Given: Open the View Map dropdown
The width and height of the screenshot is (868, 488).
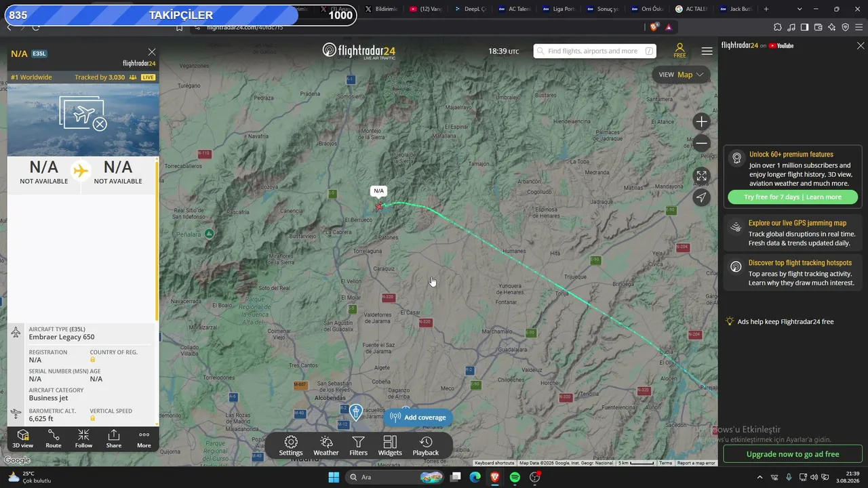Looking at the screenshot, I should click(x=681, y=75).
